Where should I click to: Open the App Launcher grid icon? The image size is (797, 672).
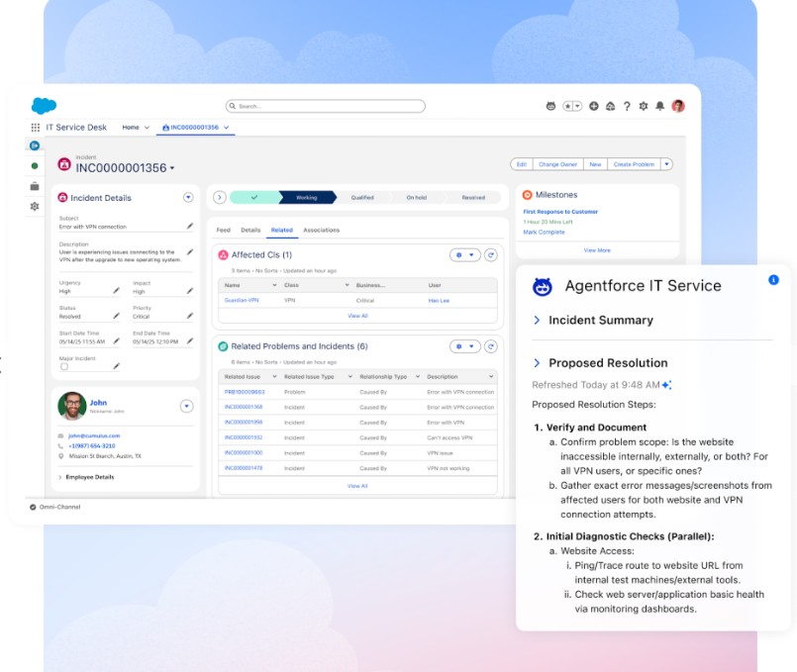tap(36, 128)
